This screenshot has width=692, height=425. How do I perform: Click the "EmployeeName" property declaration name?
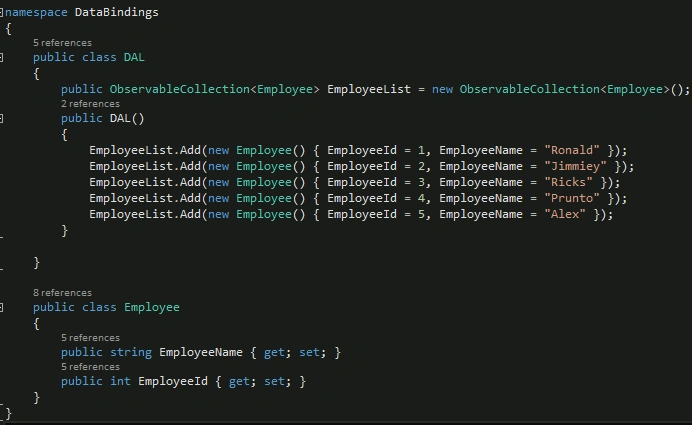(x=201, y=352)
